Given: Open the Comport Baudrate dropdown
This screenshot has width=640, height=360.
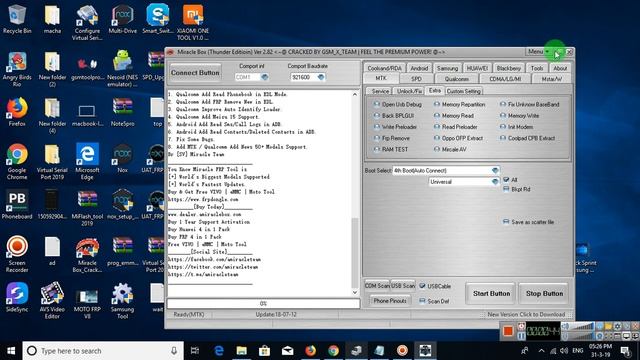Looking at the screenshot, I should [x=321, y=77].
